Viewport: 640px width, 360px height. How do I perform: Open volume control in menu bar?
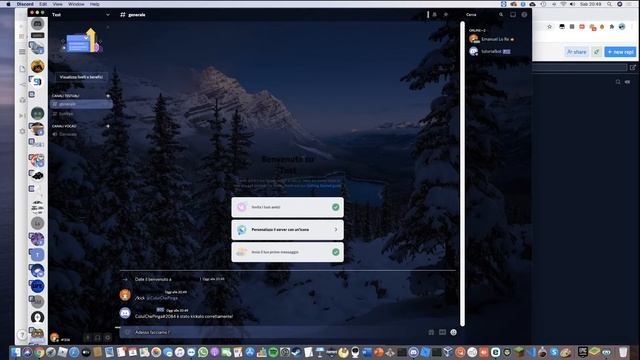point(572,4)
